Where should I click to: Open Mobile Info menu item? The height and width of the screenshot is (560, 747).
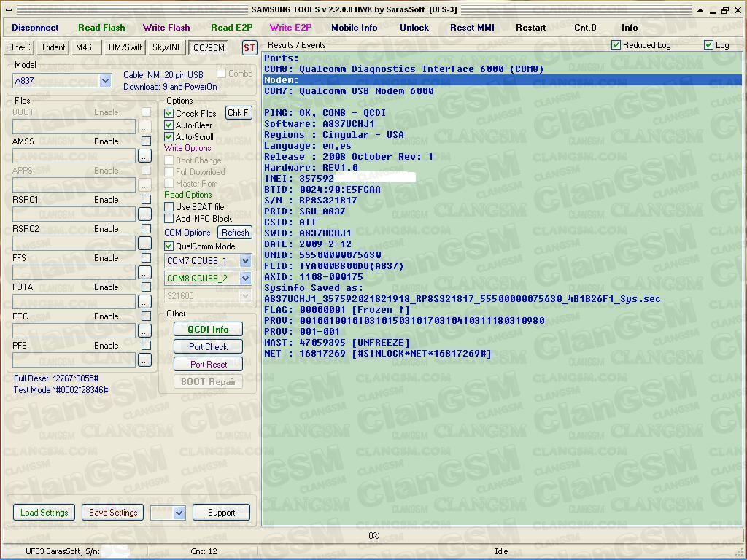click(x=354, y=28)
